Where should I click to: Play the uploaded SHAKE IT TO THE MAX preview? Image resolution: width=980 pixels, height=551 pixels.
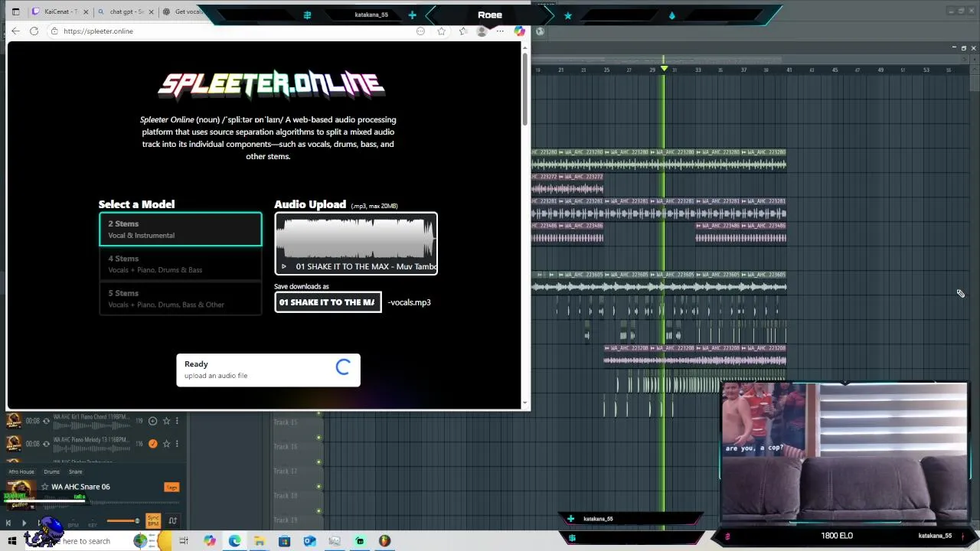[284, 266]
